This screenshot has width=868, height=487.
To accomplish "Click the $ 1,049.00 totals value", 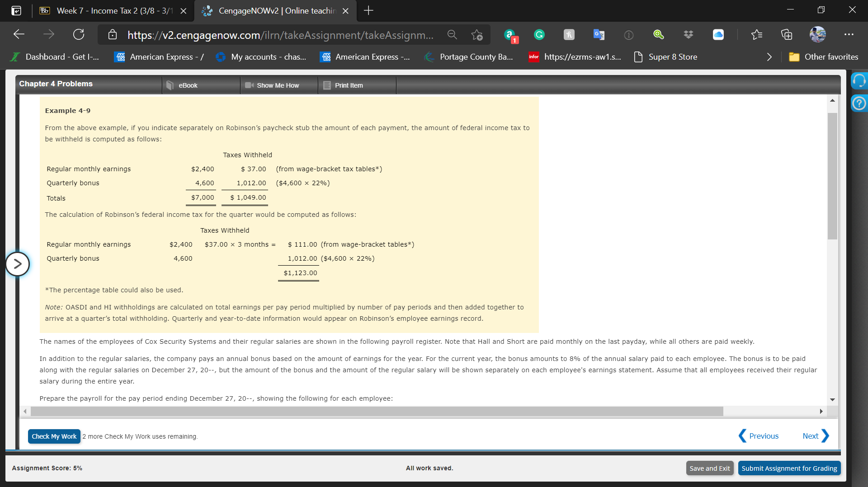I will pos(248,197).
